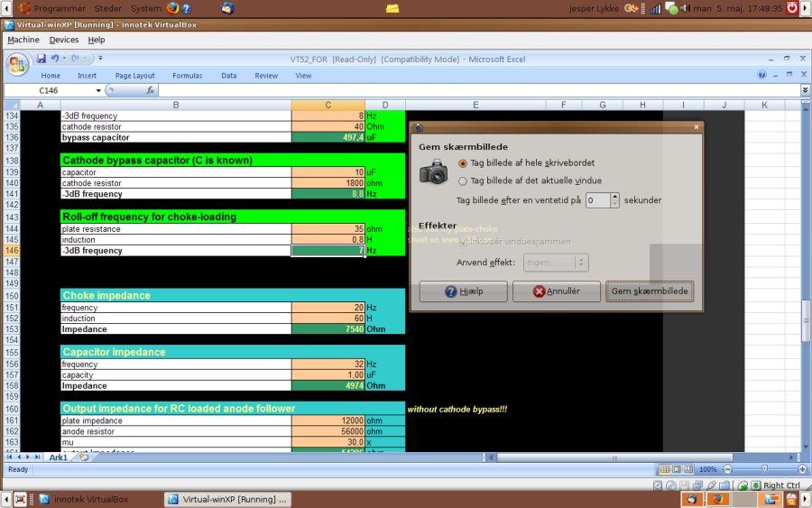This screenshot has width=812, height=508.
Task: Open the Devices menu in VirtualBox
Action: [64, 40]
